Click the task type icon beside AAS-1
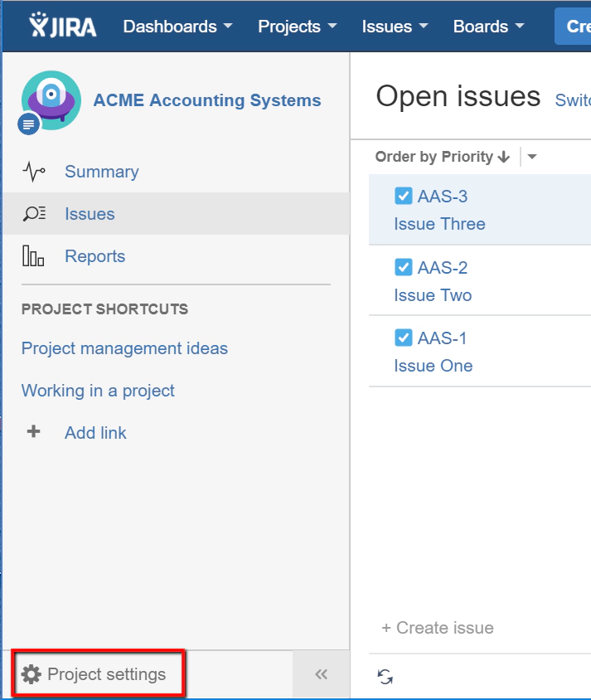Viewport: 591px width, 700px height. pyautogui.click(x=404, y=338)
